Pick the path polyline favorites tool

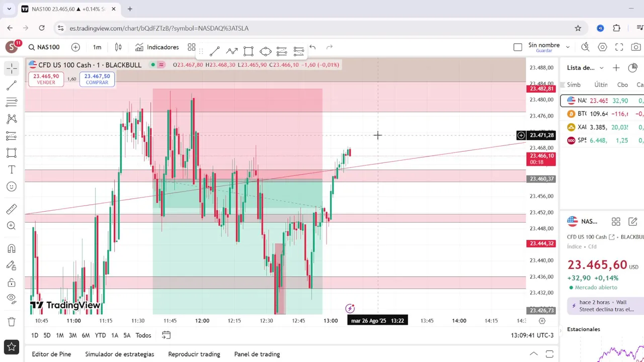click(x=232, y=51)
